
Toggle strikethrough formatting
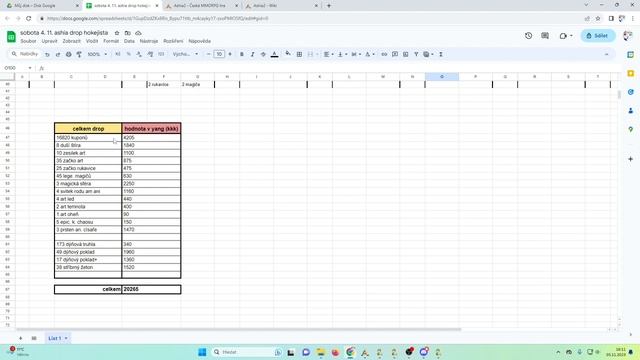coord(263,54)
